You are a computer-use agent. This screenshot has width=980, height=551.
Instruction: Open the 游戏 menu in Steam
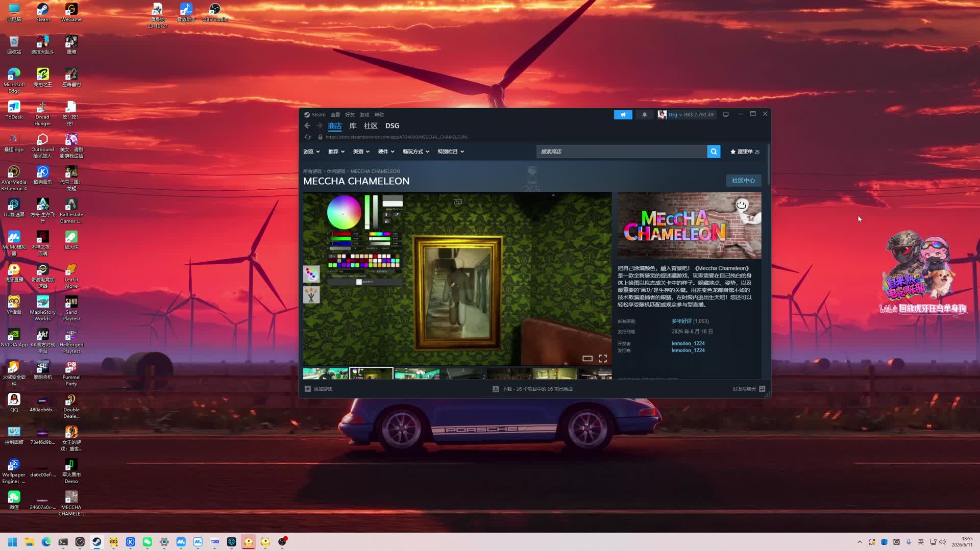pos(364,115)
